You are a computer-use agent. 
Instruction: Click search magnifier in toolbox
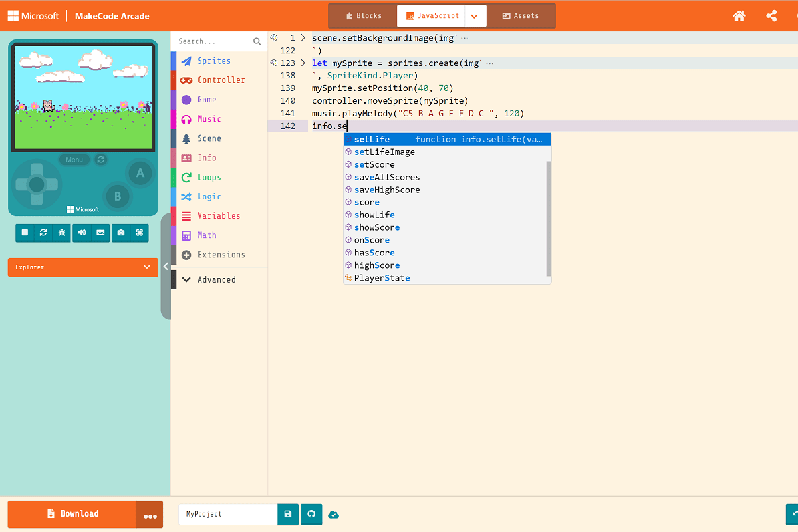click(257, 41)
